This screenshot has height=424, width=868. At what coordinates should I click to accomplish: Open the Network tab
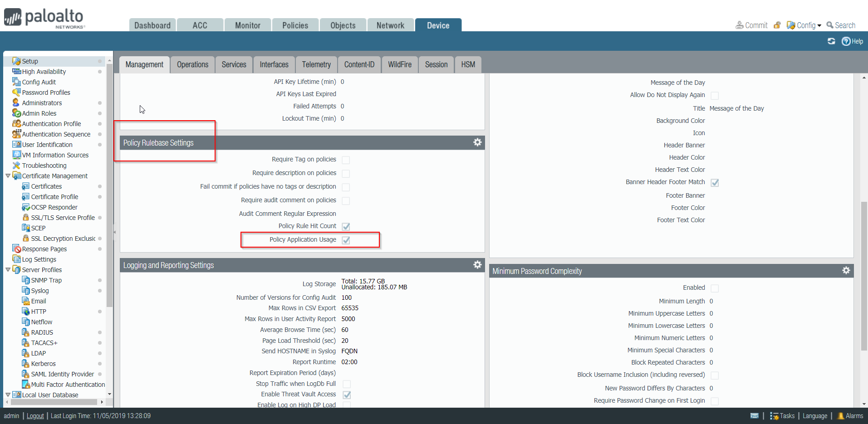pos(390,25)
